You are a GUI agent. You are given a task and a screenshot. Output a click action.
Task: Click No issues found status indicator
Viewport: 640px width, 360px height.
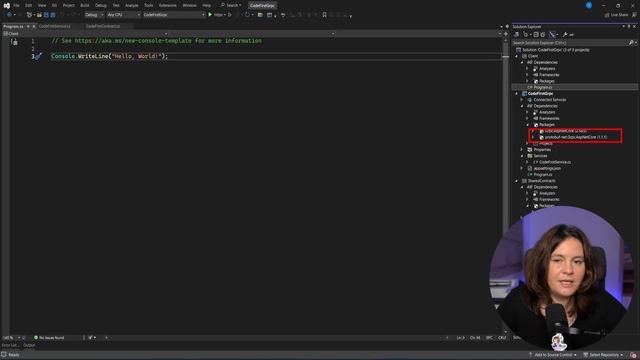tap(49, 338)
